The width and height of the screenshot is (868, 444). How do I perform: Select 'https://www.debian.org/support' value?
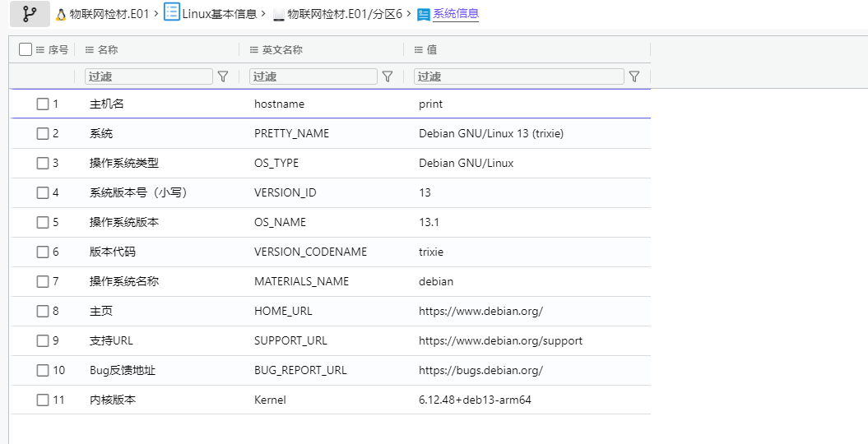(501, 340)
